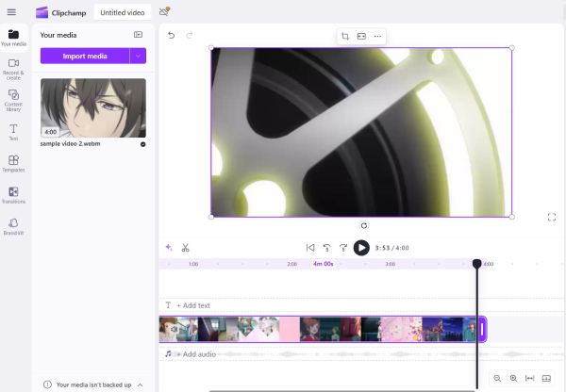Click the top-left resize handle of preview
The height and width of the screenshot is (392, 566).
[x=211, y=48]
